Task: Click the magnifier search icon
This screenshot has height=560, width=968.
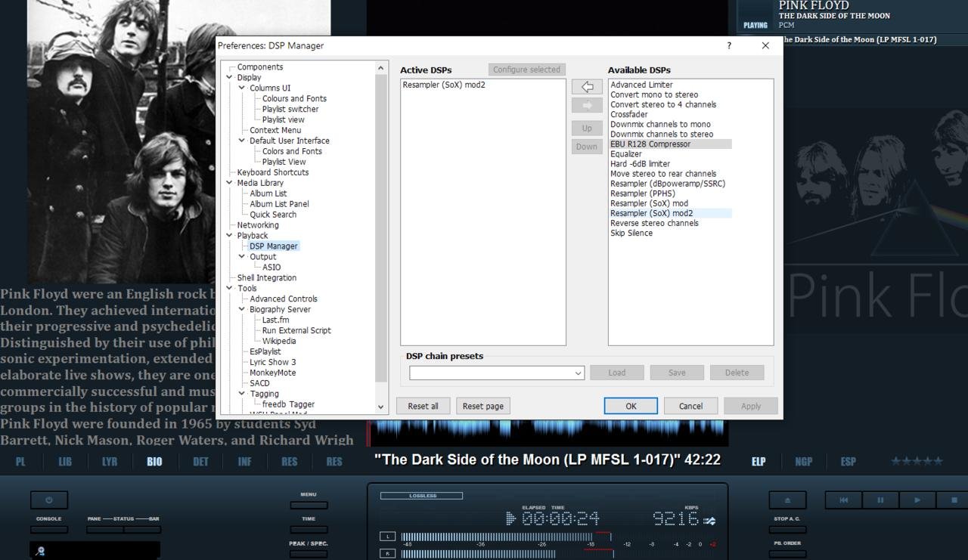Action: point(41,551)
